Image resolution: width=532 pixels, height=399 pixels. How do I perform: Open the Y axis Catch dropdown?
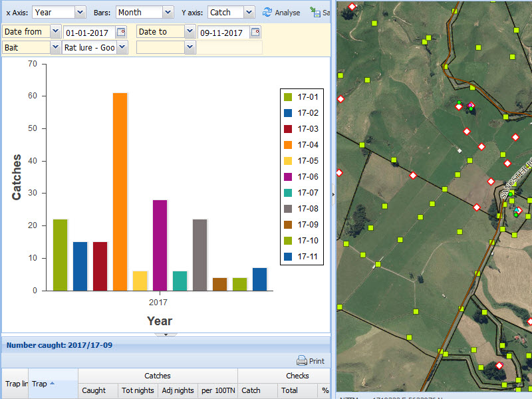click(249, 12)
